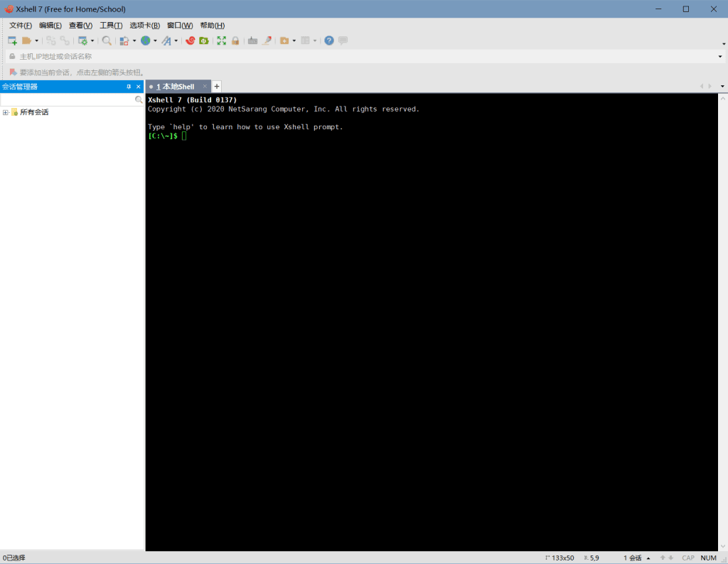Pin the session manager (会话管理器) panel

pos(129,87)
